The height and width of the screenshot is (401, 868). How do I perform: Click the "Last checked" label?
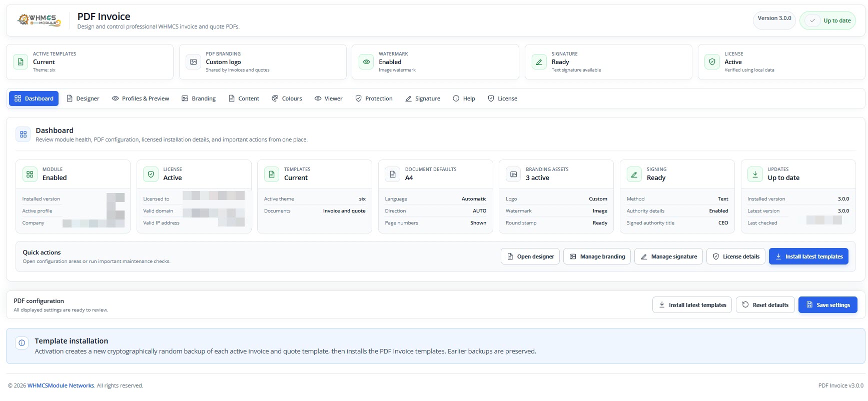click(762, 223)
